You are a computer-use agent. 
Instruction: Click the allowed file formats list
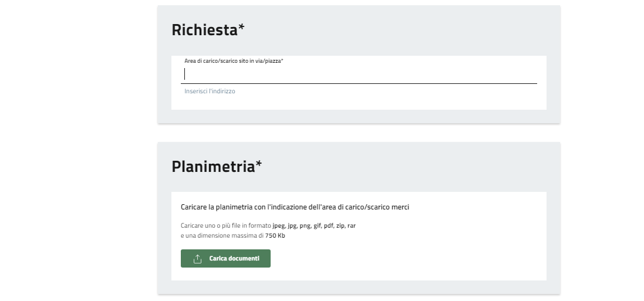[314, 225]
